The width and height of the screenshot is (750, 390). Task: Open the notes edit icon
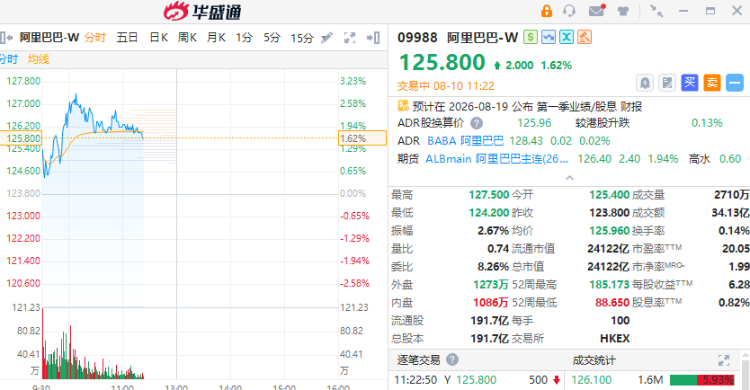click(667, 83)
